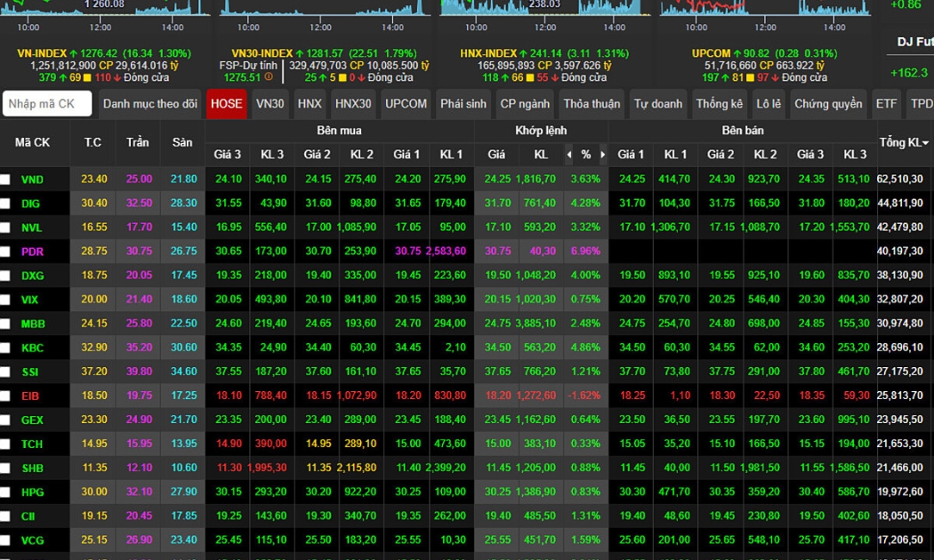Open the Chứng quyền section
The height and width of the screenshot is (560, 934).
pos(827,104)
